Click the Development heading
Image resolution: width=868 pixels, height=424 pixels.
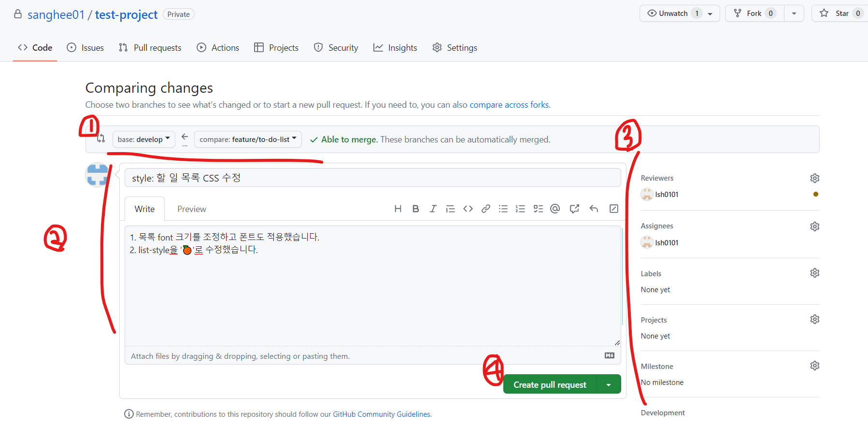(x=663, y=413)
